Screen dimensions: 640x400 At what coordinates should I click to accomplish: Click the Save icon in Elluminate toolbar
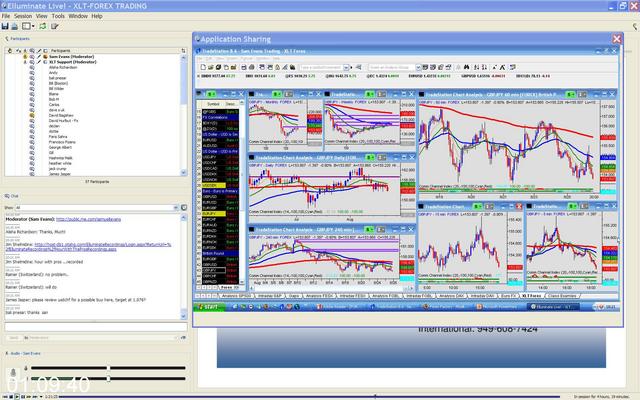(5, 26)
